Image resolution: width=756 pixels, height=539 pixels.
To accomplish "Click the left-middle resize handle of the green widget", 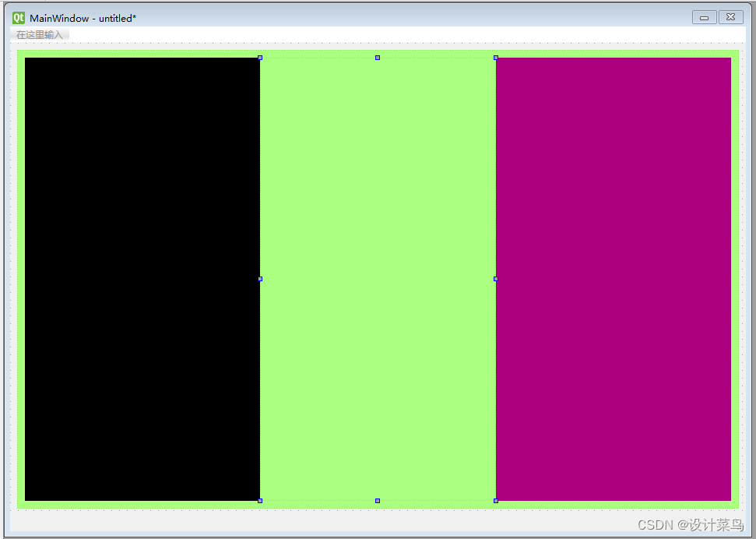I will [260, 279].
